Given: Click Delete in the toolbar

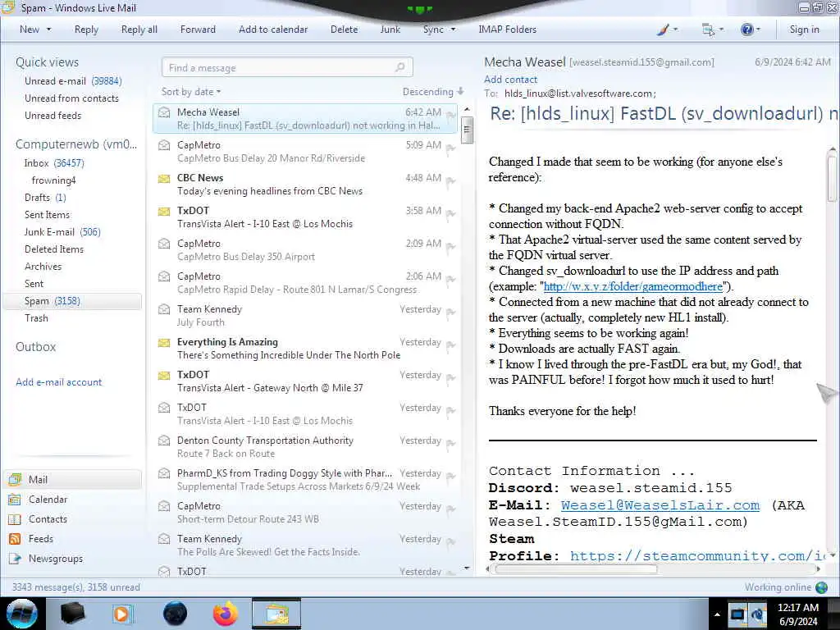Looking at the screenshot, I should (x=344, y=30).
